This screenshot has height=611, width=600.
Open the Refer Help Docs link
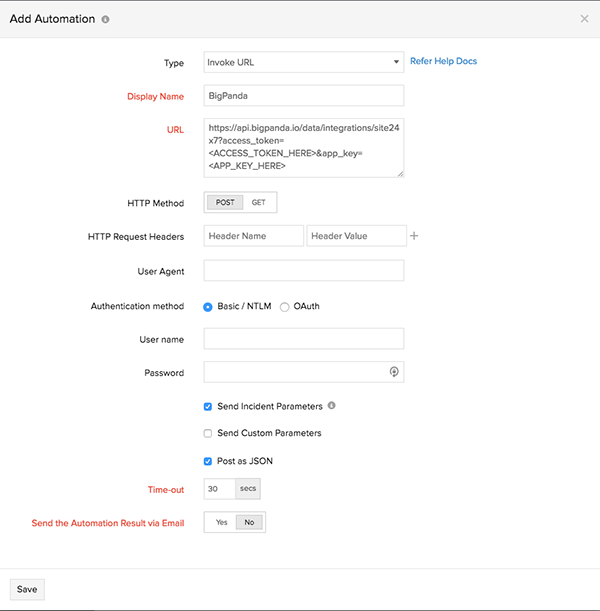click(443, 61)
